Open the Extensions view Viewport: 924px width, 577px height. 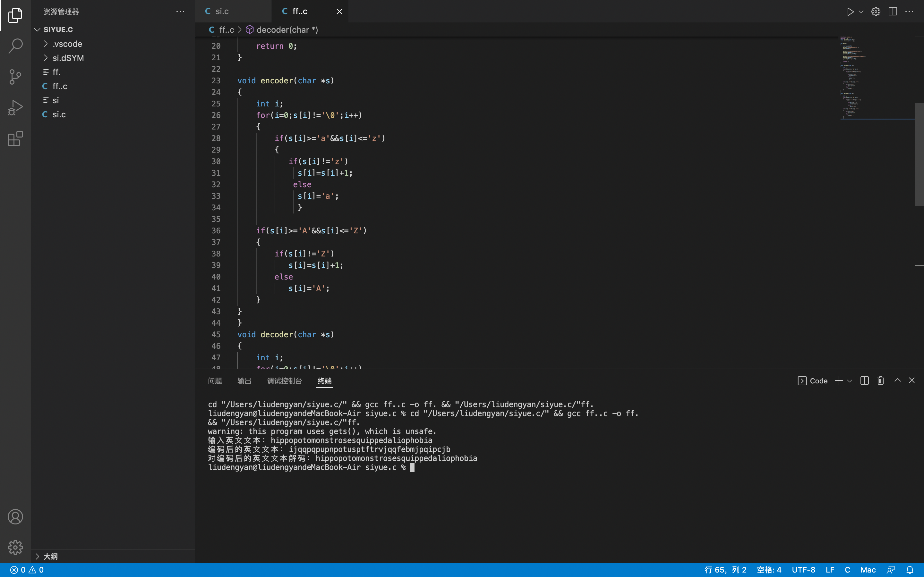(15, 138)
